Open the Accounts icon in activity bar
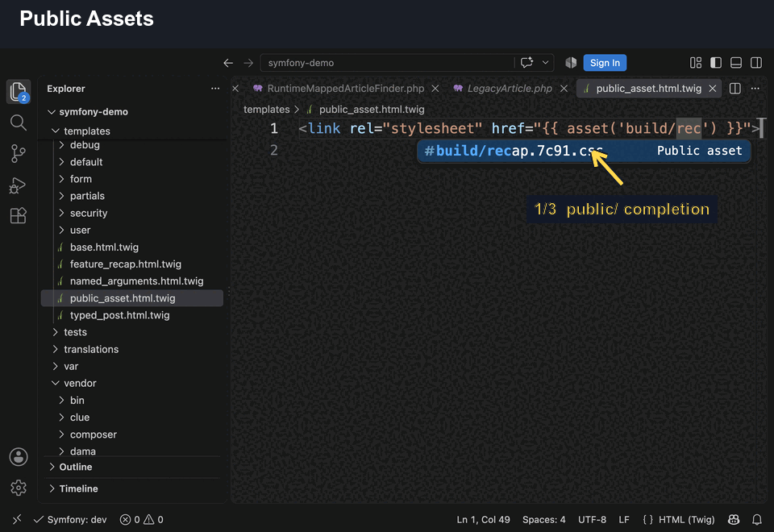This screenshot has height=532, width=774. 19,457
